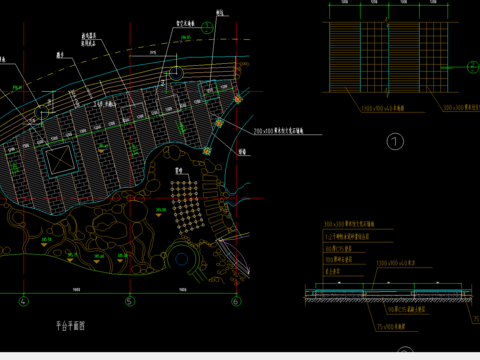The height and width of the screenshot is (360, 480).
Task: Select the topmost orange lamp post marker
Action: pyautogui.click(x=238, y=99)
